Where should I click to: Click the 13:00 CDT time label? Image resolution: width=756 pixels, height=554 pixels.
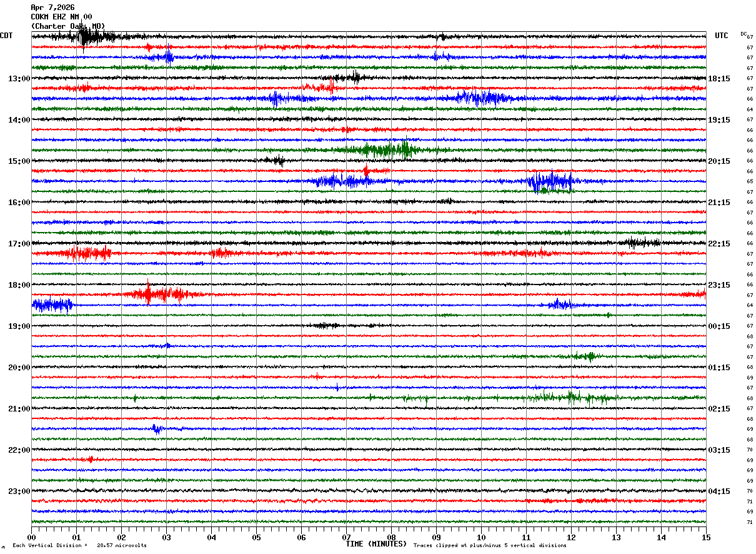[x=19, y=79]
